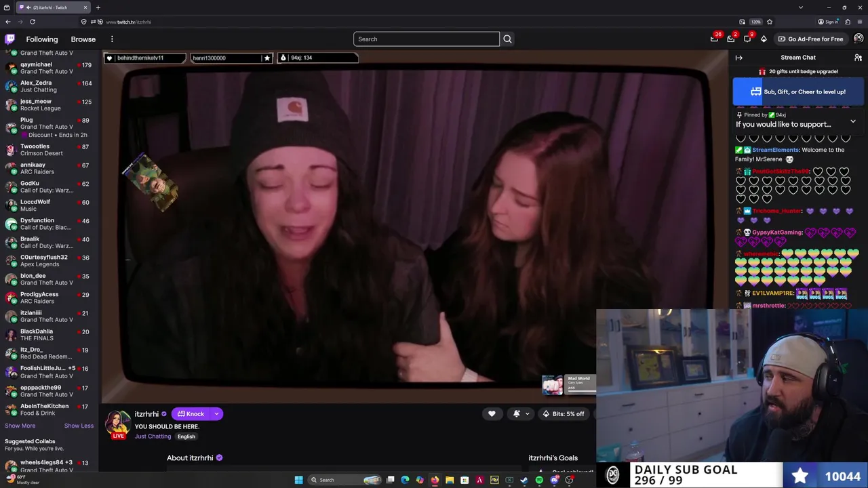The height and width of the screenshot is (488, 868).
Task: Click Bits: 5% off button
Action: coord(563,413)
